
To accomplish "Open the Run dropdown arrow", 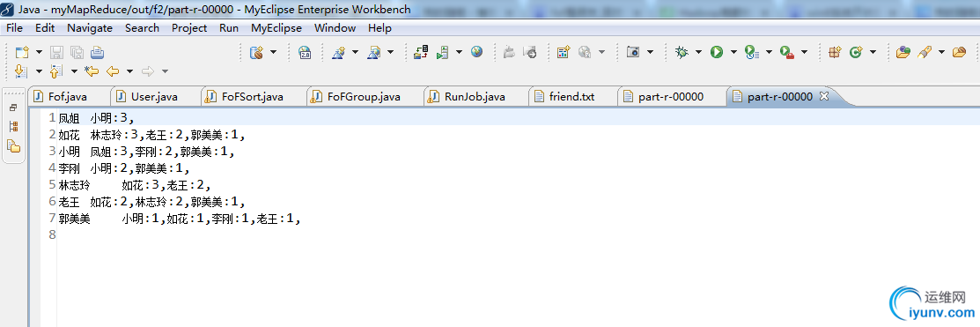I will [x=733, y=53].
